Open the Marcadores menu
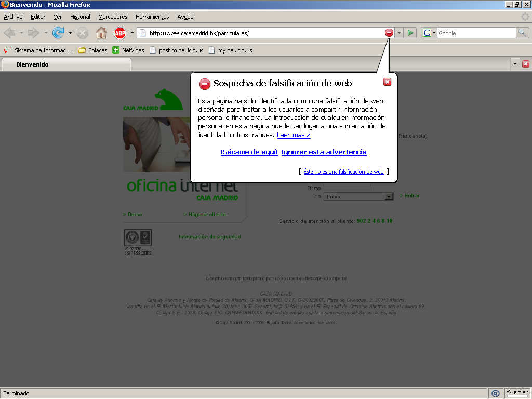The width and height of the screenshot is (532, 399). tap(113, 17)
